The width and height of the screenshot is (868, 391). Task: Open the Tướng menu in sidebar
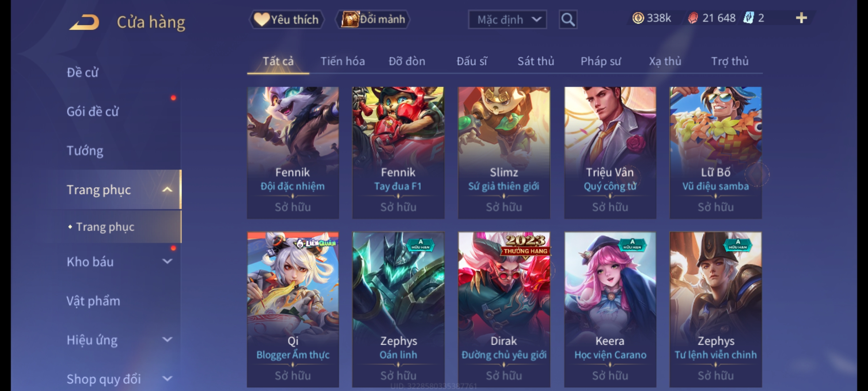(85, 151)
